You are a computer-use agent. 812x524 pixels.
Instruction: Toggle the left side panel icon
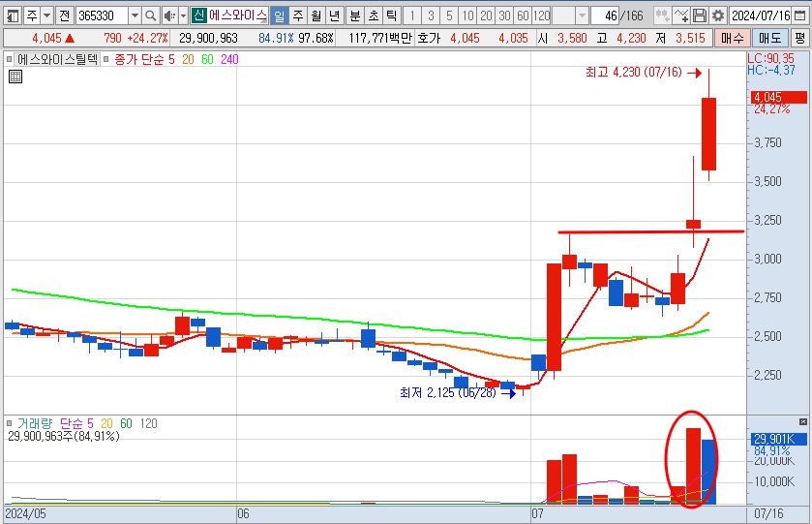click(x=13, y=16)
